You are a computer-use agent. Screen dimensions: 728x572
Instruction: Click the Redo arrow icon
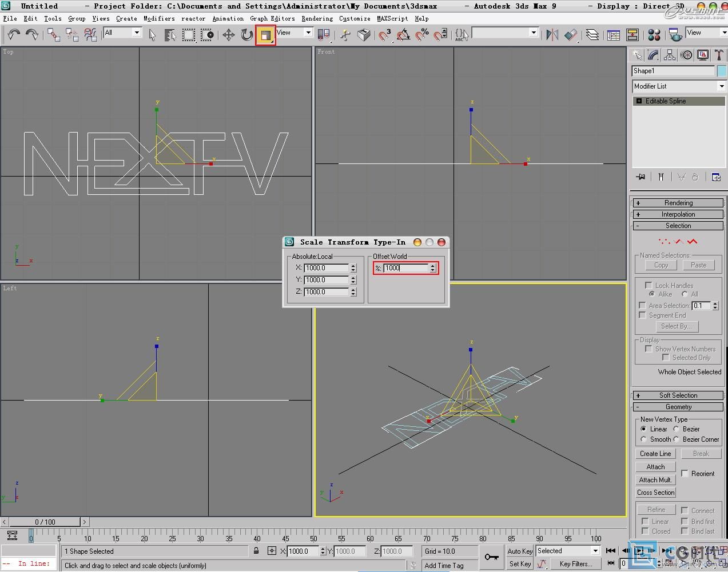32,35
